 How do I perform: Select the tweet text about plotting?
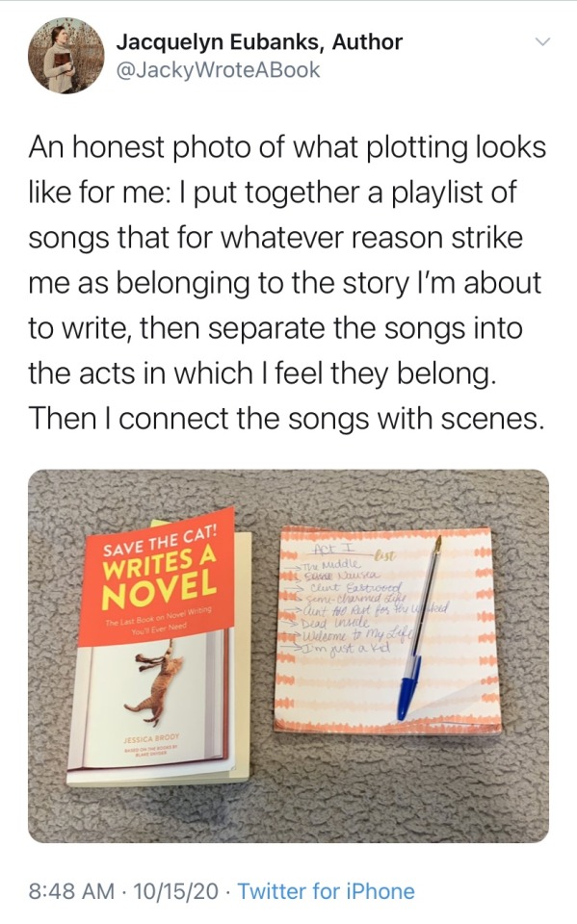[287, 282]
